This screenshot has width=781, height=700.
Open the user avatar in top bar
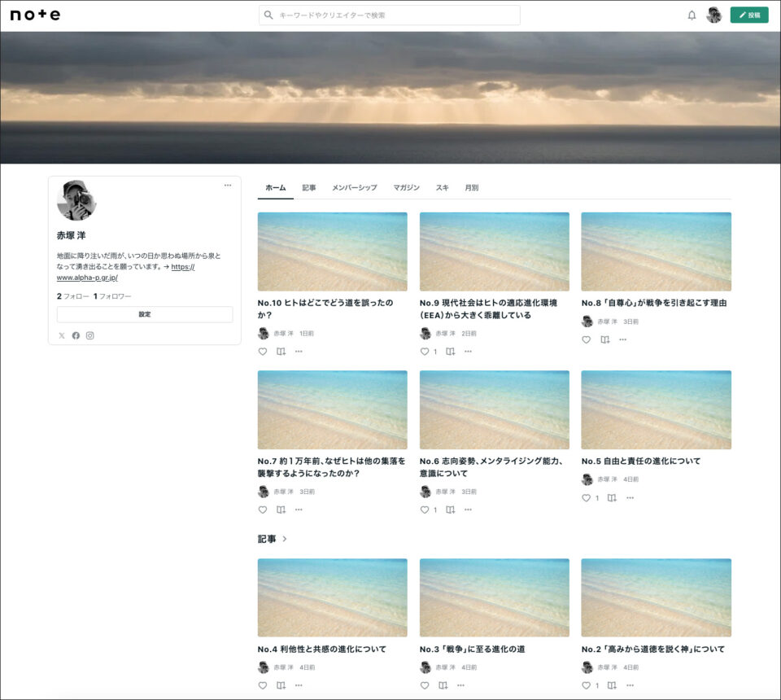click(x=713, y=15)
